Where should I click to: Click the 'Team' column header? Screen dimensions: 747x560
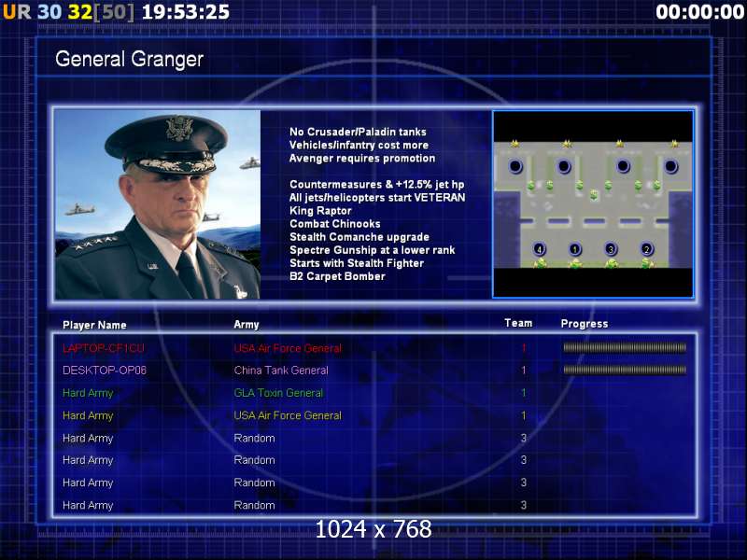[518, 323]
